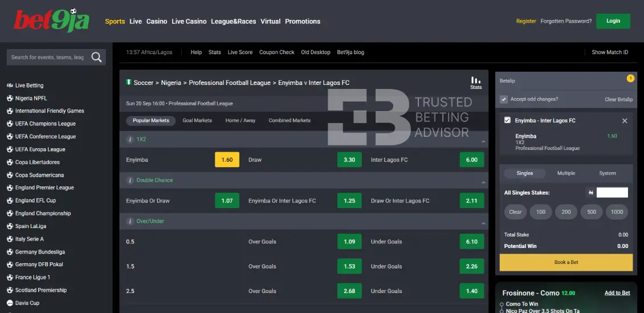Open Virtual in top navigation
The width and height of the screenshot is (644, 313).
coord(270,21)
